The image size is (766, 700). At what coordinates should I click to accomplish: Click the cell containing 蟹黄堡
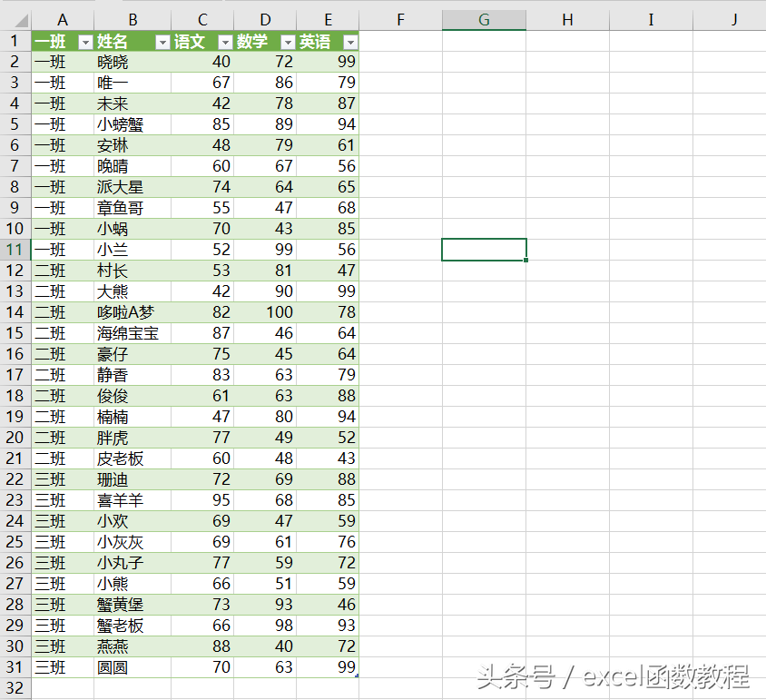(133, 605)
